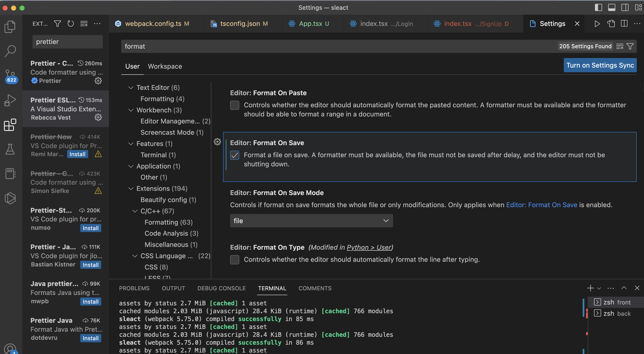Click the filter icon above extensions search
The height and width of the screenshot is (354, 644).
pyautogui.click(x=57, y=24)
